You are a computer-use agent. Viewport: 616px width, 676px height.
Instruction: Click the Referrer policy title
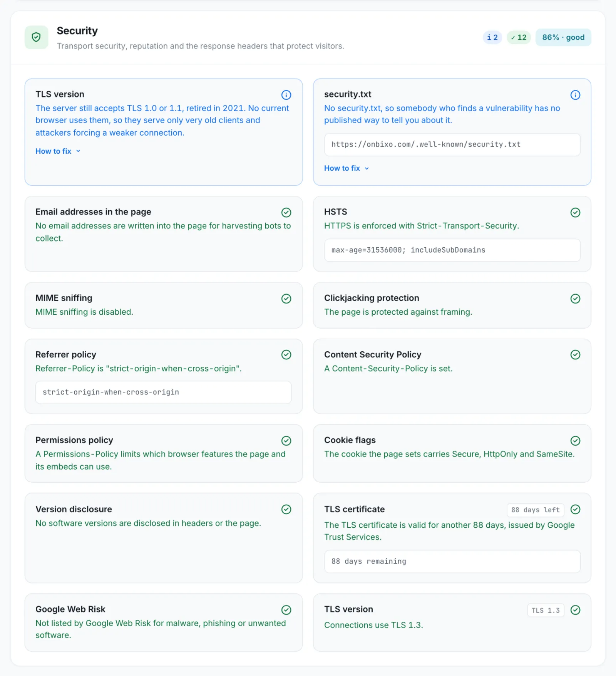coord(66,354)
